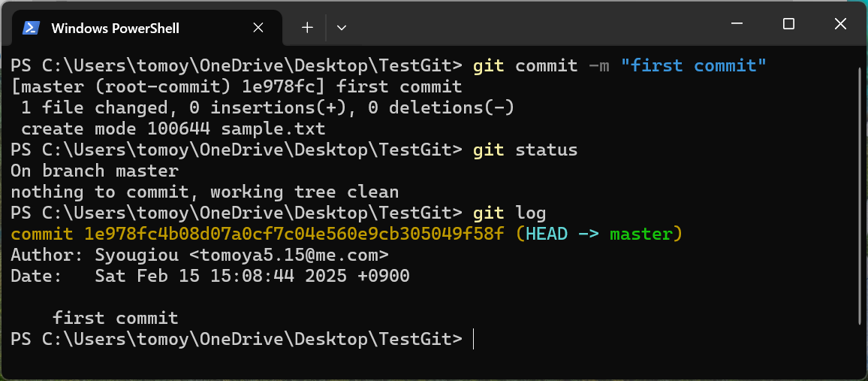868x381 pixels.
Task: Click "nothing to commit, working tree clean"
Action: pyautogui.click(x=205, y=192)
